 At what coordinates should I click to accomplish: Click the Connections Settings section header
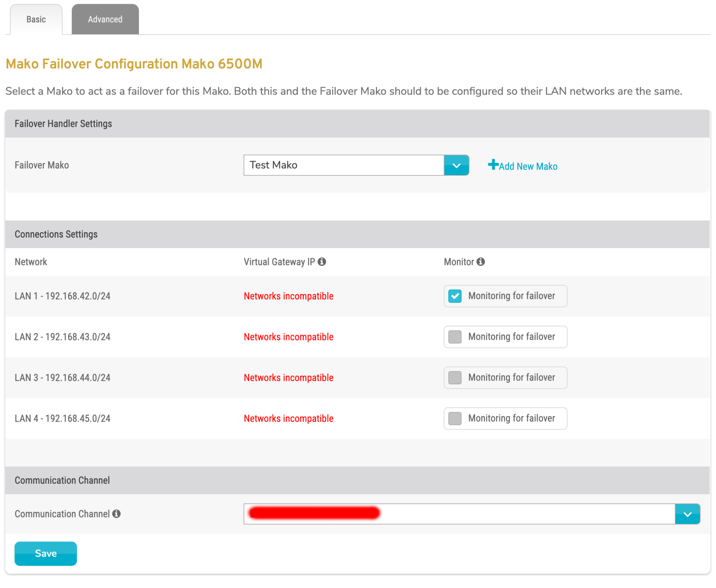tap(56, 234)
